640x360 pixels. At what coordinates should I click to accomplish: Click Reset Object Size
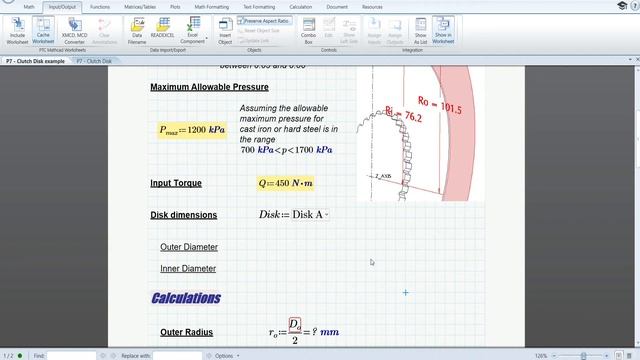(259, 31)
